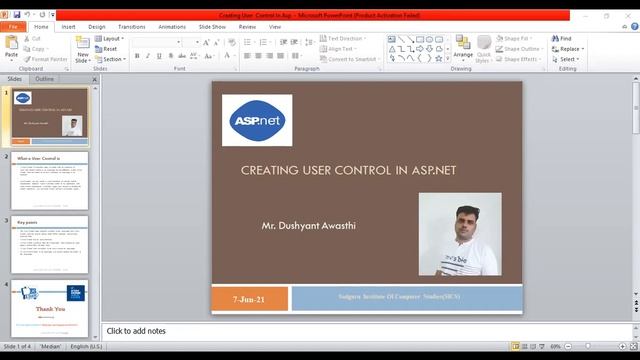Open the File tab
Screen dimensions: 640x360
tap(13, 27)
